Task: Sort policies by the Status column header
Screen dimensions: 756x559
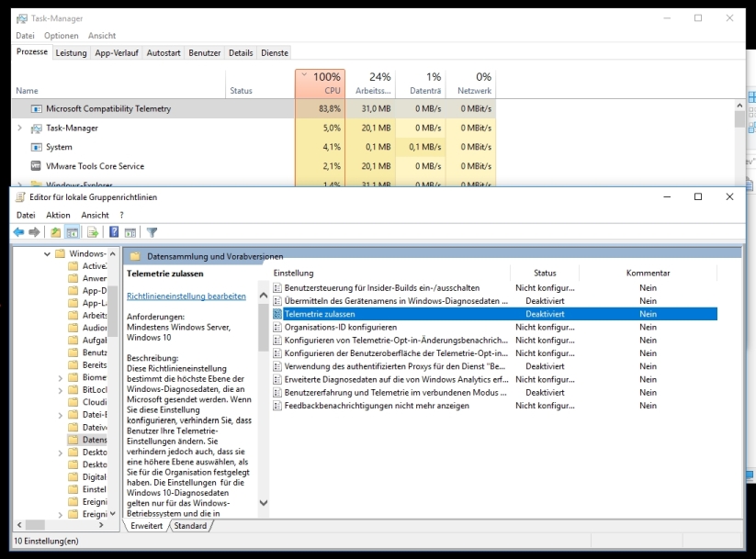Action: 545,273
